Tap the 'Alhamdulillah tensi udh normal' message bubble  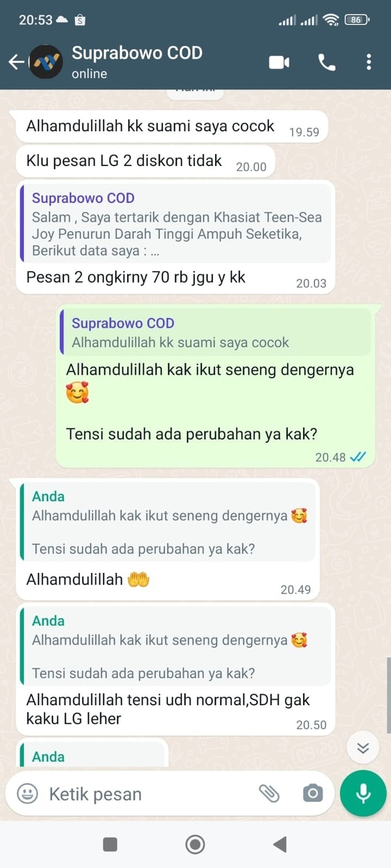click(175, 670)
